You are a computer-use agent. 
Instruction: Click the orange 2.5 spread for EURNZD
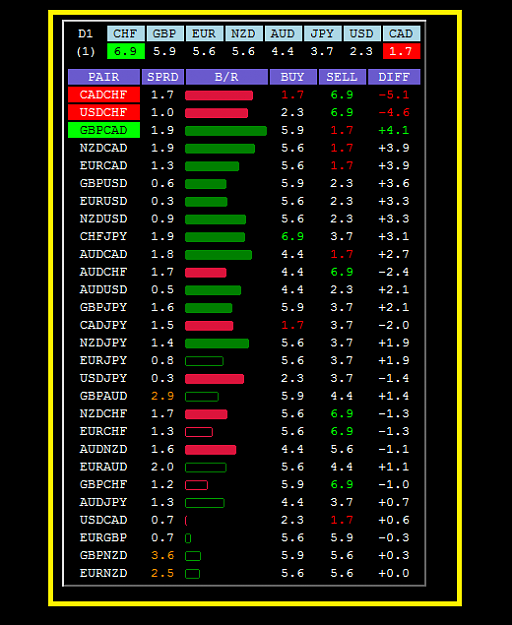tap(163, 573)
